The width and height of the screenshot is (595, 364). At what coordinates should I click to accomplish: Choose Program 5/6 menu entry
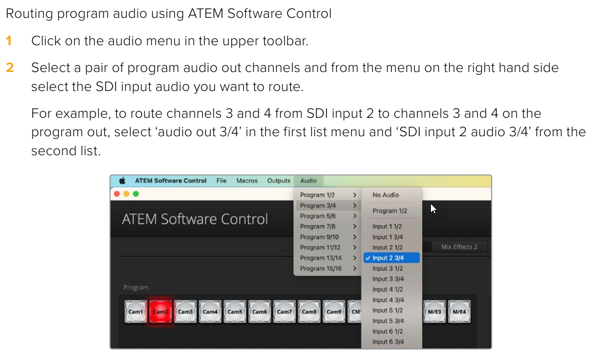click(328, 216)
